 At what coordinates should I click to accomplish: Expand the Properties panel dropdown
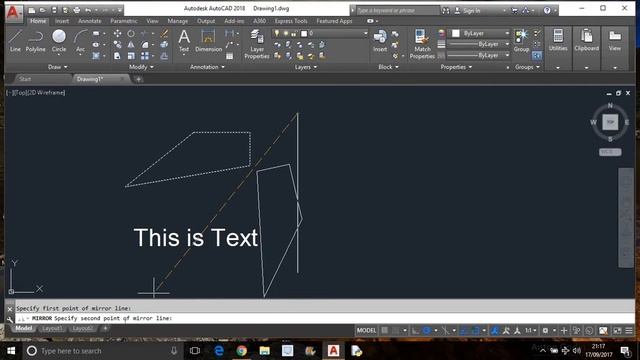(x=456, y=67)
